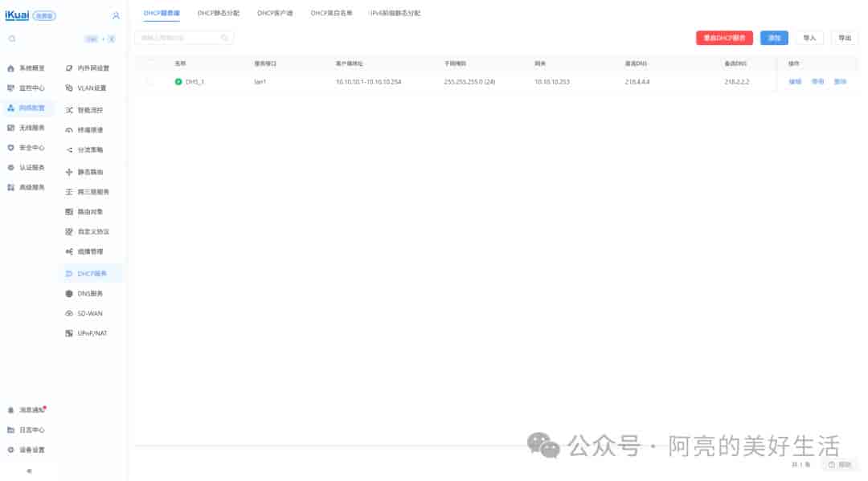Tick the select-all checkbox in table header

(149, 63)
